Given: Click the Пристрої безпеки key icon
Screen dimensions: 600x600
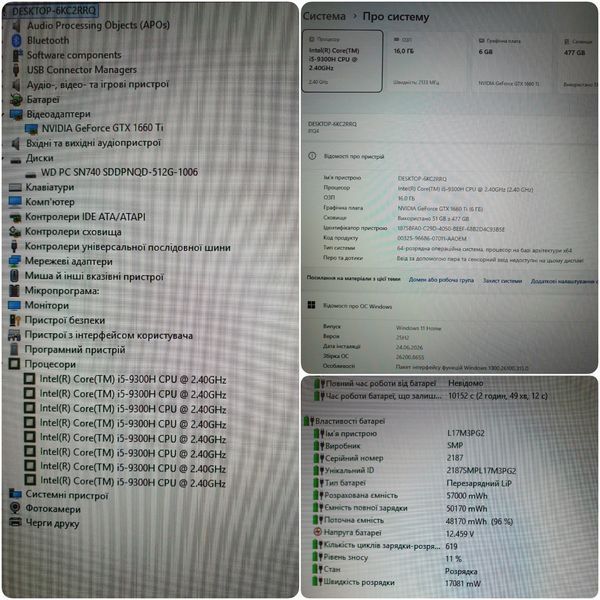Looking at the screenshot, I should (15, 320).
